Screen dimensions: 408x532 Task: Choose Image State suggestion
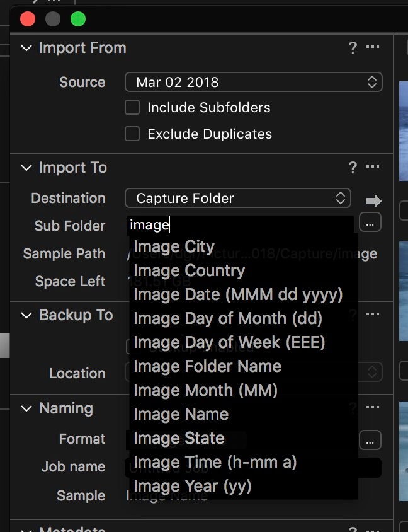pos(243,438)
